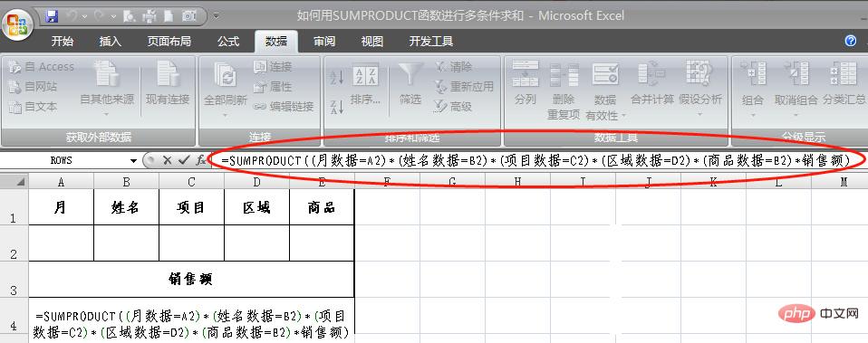Open the Name Box dropdown arrow
The height and width of the screenshot is (343, 868).
[133, 160]
